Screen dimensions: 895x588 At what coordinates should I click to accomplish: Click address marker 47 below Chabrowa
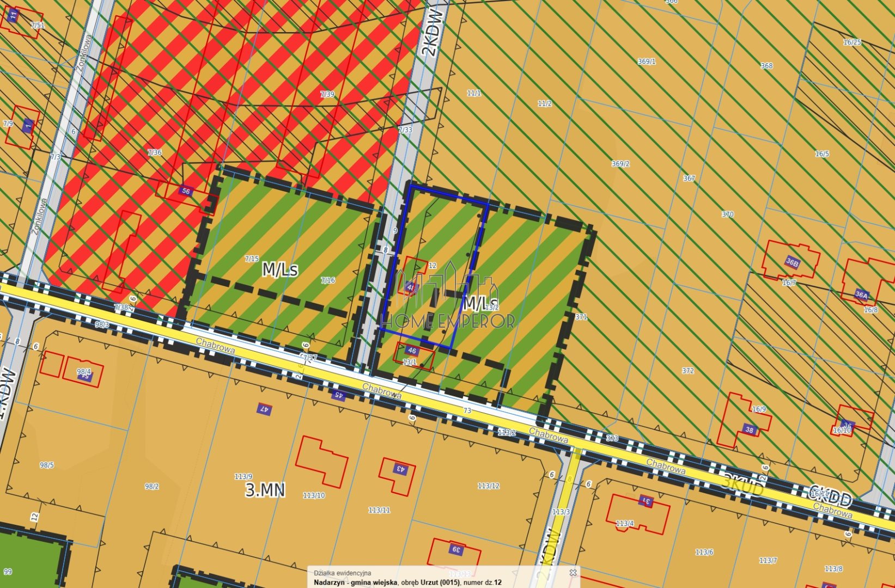[x=264, y=408]
